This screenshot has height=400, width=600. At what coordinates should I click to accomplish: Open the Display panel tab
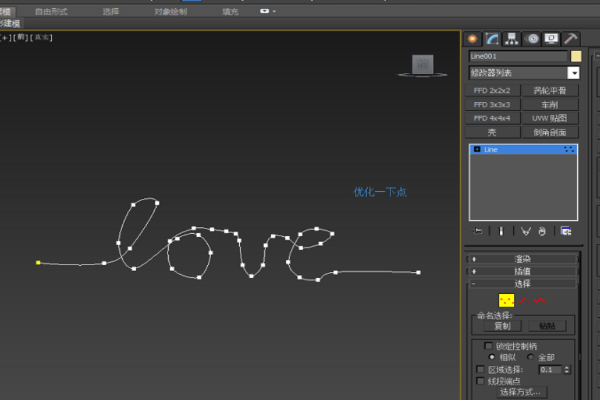551,39
